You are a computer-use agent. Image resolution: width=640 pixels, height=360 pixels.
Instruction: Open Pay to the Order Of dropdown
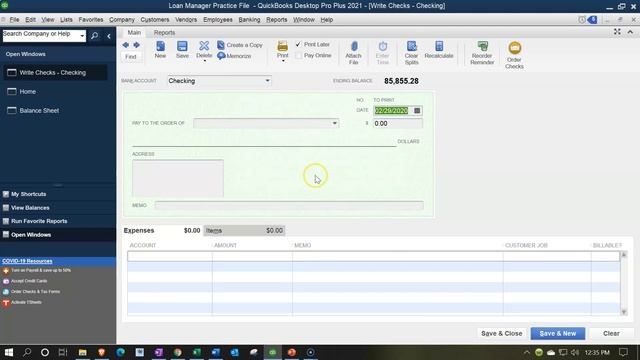click(x=334, y=123)
